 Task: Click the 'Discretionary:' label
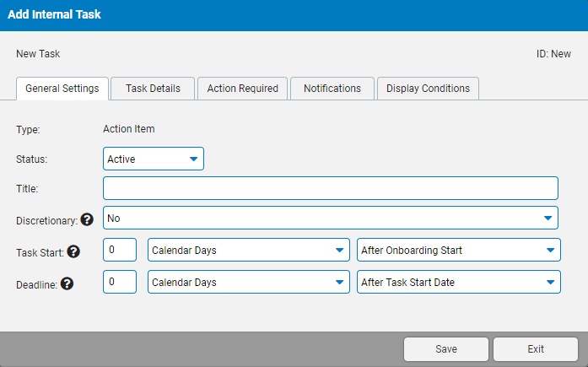tap(46, 221)
